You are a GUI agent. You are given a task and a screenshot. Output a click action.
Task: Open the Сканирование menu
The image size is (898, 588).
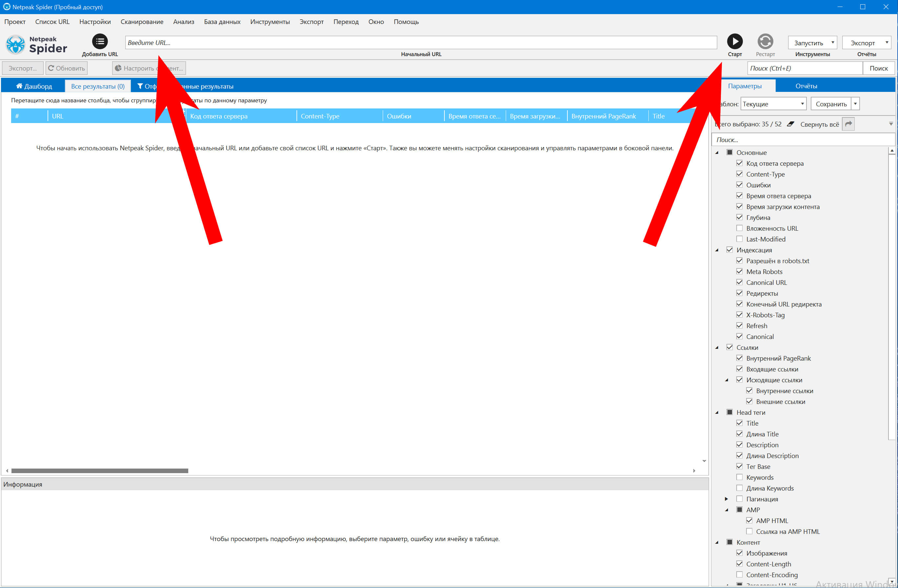click(x=142, y=22)
